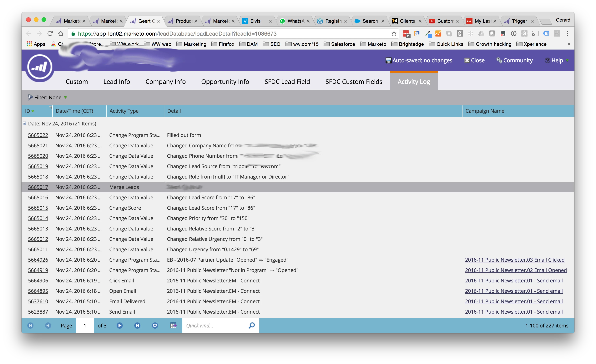The width and height of the screenshot is (596, 364).
Task: Open activity ID 5665017 link
Action: 38,187
